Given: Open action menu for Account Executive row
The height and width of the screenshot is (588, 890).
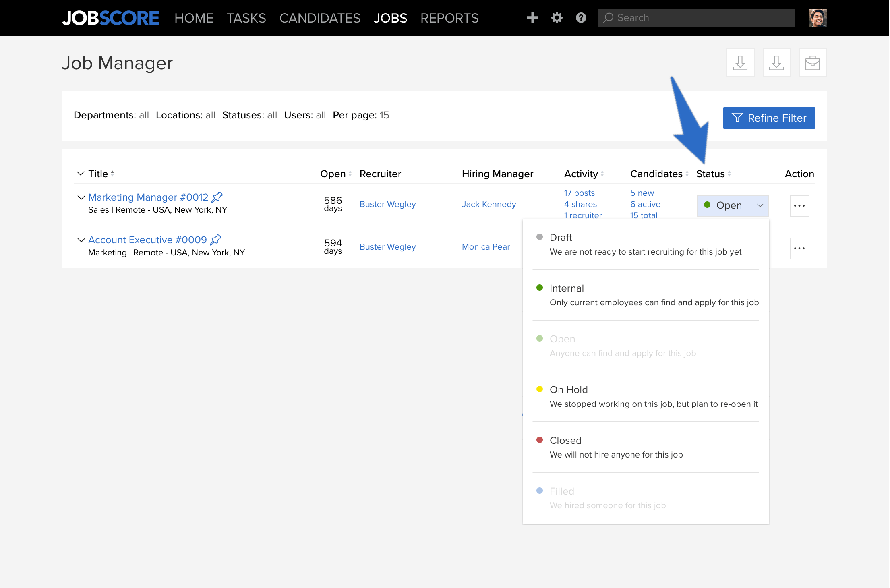Looking at the screenshot, I should pyautogui.click(x=799, y=248).
